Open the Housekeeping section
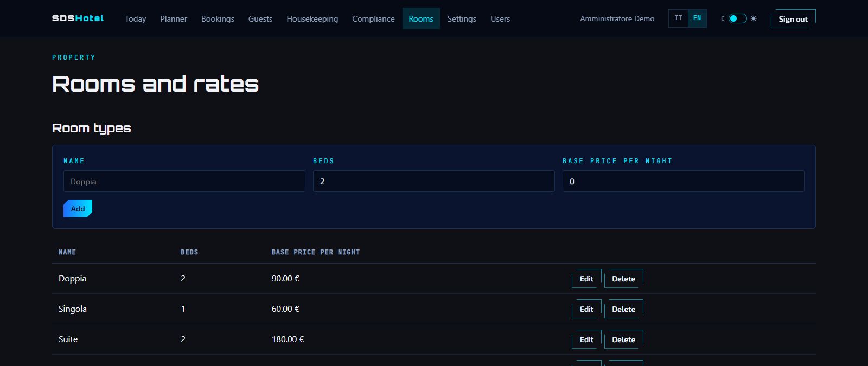Image resolution: width=868 pixels, height=366 pixels. pyautogui.click(x=312, y=18)
